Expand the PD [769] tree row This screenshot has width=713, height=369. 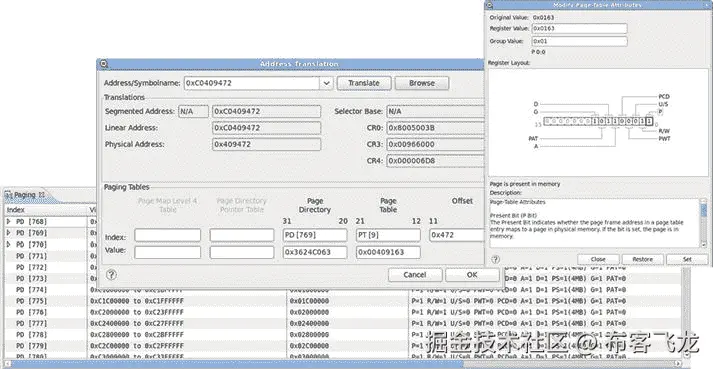point(9,233)
